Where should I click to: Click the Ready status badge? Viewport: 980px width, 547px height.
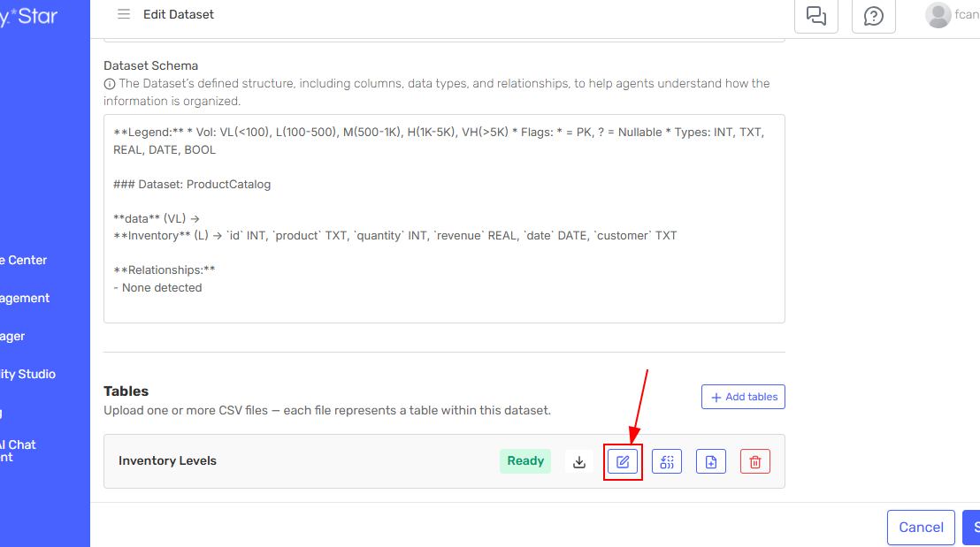[x=525, y=461]
